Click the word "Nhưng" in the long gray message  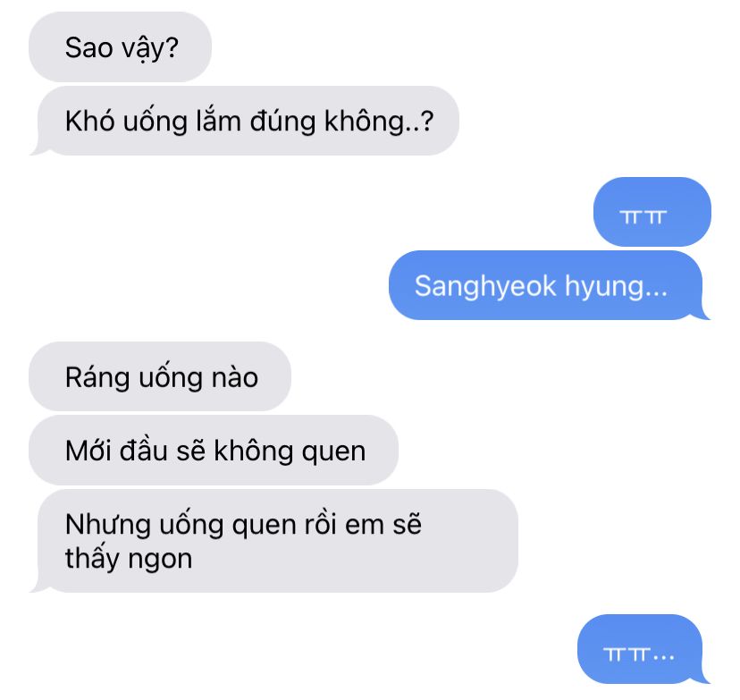[x=108, y=525]
